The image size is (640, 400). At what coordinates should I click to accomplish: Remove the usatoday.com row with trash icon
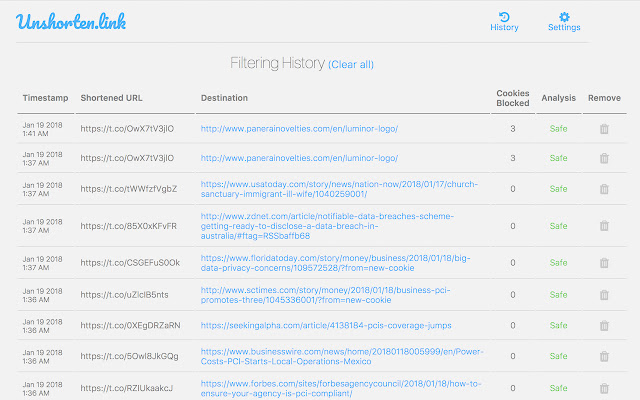(603, 190)
